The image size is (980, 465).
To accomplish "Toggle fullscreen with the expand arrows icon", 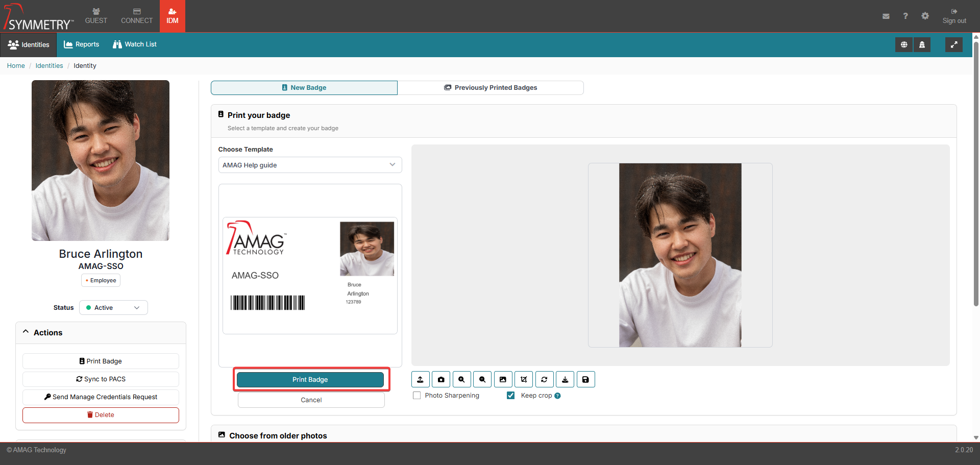I will pyautogui.click(x=953, y=44).
